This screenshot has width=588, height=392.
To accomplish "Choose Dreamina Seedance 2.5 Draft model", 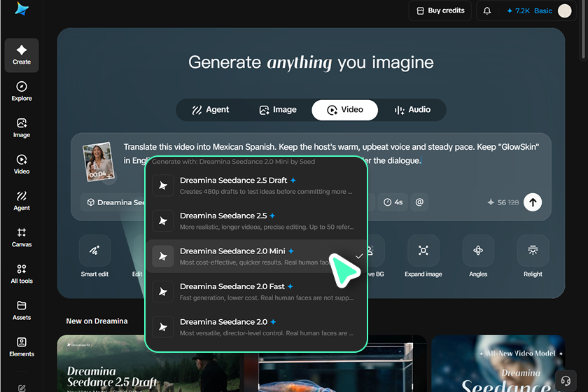I will point(255,185).
